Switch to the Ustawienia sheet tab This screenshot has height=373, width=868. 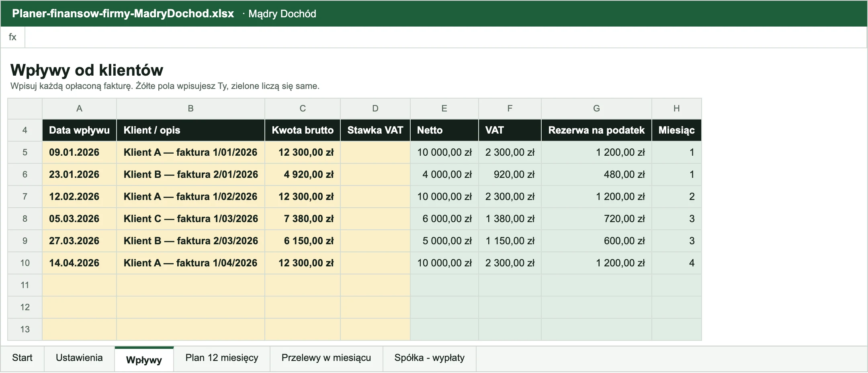(x=79, y=358)
